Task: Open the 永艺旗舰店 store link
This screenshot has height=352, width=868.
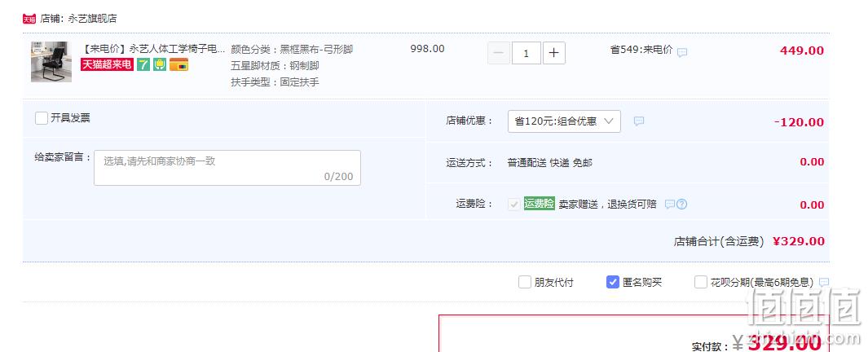Action: [92, 19]
